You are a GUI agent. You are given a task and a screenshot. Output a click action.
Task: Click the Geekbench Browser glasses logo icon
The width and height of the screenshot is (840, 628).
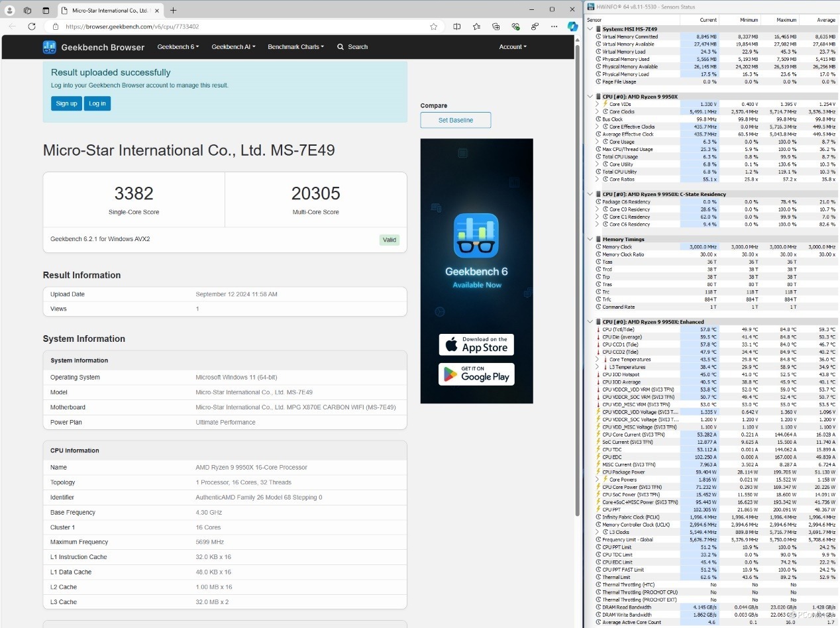click(50, 47)
